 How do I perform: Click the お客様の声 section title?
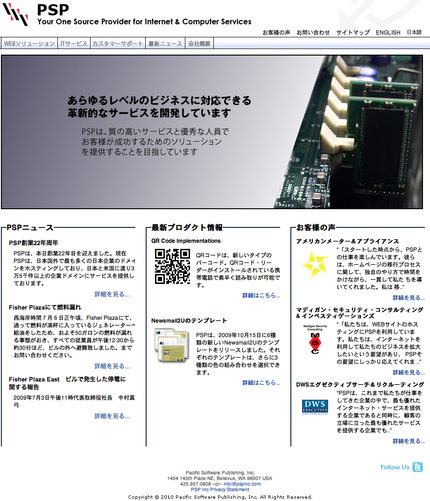(315, 228)
